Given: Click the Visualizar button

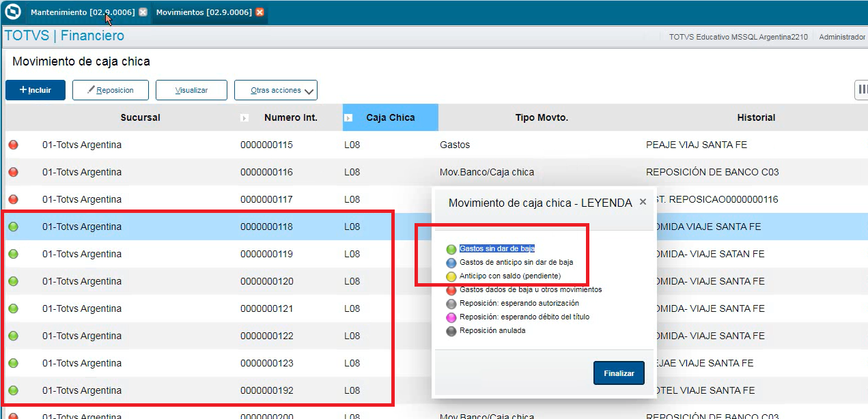Looking at the screenshot, I should pyautogui.click(x=191, y=90).
